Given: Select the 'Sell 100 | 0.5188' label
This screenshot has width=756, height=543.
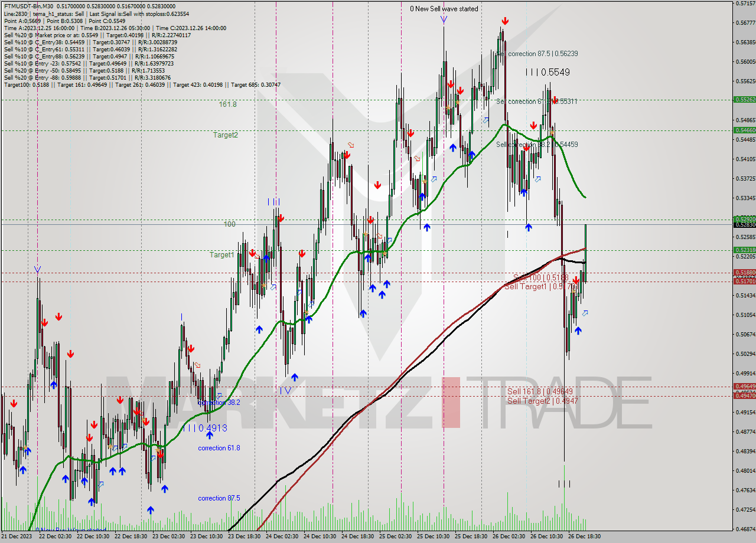Looking at the screenshot, I should point(540,277).
